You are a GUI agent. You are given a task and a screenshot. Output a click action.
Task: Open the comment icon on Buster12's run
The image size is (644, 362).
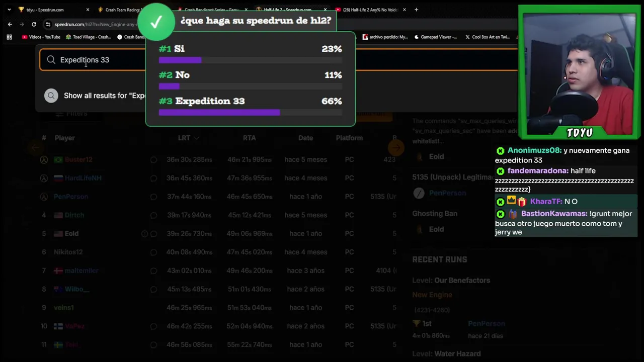click(x=153, y=160)
